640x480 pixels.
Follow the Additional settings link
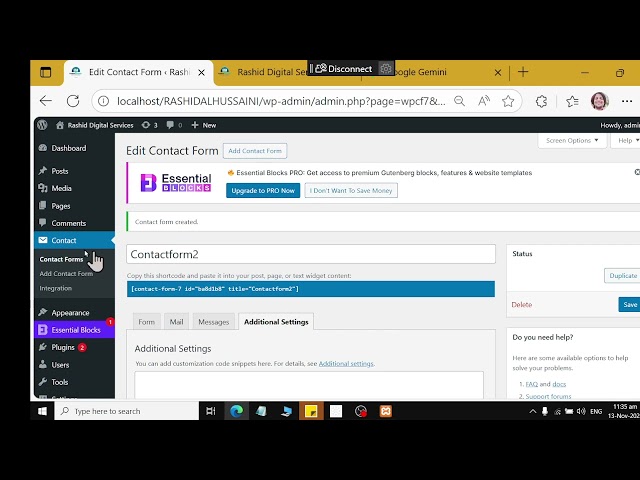[x=346, y=364]
